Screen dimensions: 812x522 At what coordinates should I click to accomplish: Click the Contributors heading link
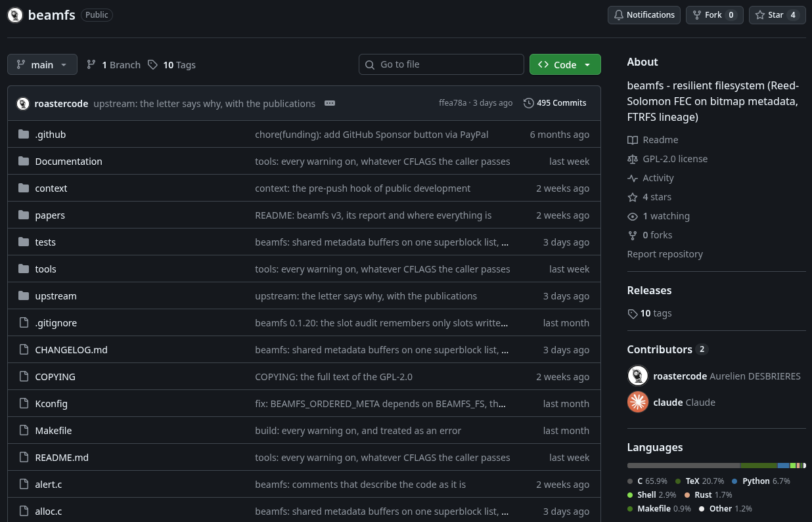click(667, 349)
